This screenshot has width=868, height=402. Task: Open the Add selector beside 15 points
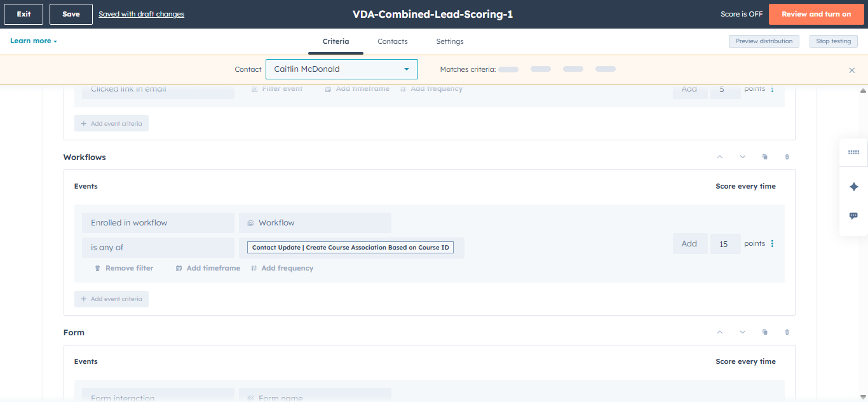click(x=690, y=244)
